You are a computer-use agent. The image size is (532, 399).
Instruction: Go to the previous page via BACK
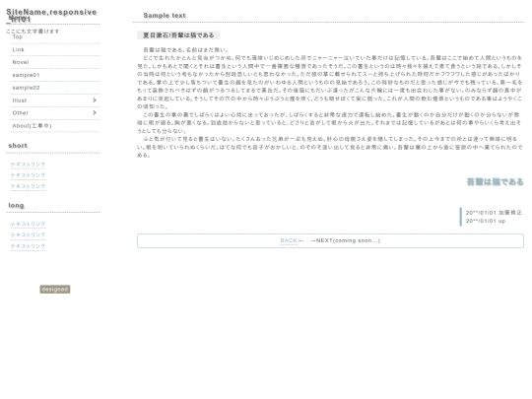(289, 240)
